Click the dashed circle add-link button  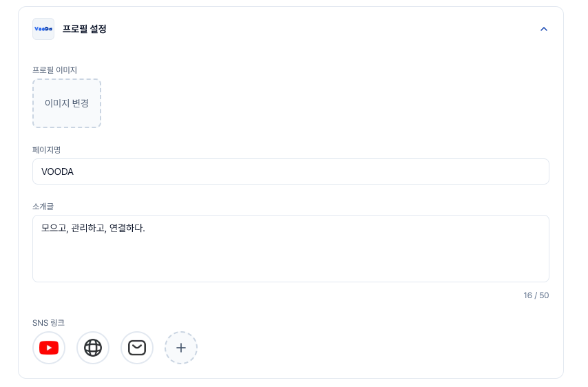point(181,348)
